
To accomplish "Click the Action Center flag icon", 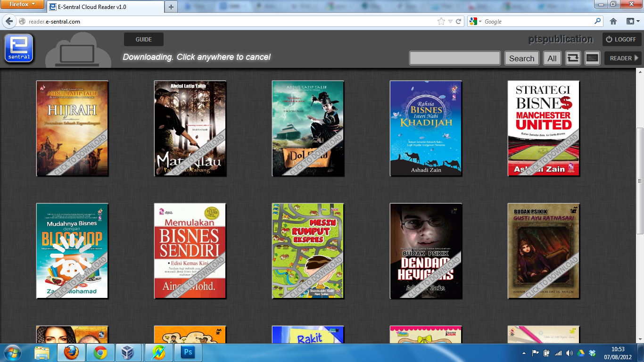I will (536, 353).
